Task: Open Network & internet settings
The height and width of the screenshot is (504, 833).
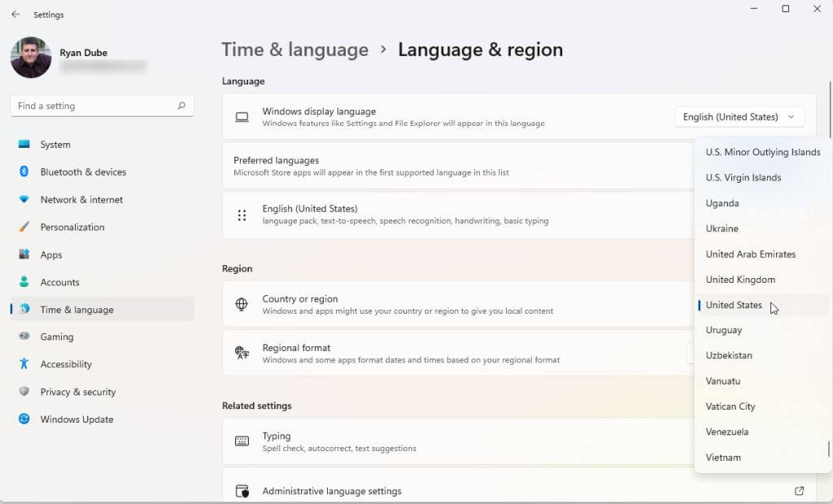Action: [x=81, y=200]
